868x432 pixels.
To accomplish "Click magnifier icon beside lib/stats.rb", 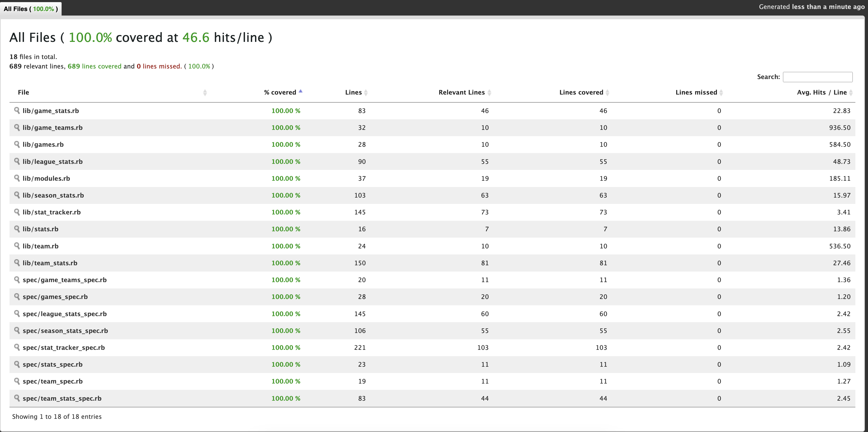I will point(17,229).
